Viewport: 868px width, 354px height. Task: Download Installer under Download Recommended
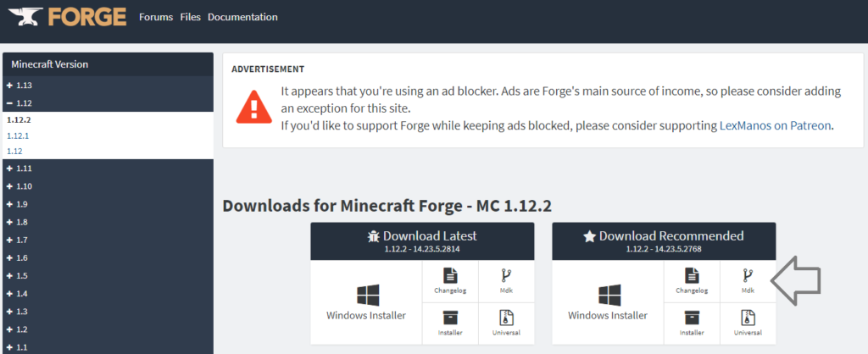tap(692, 323)
